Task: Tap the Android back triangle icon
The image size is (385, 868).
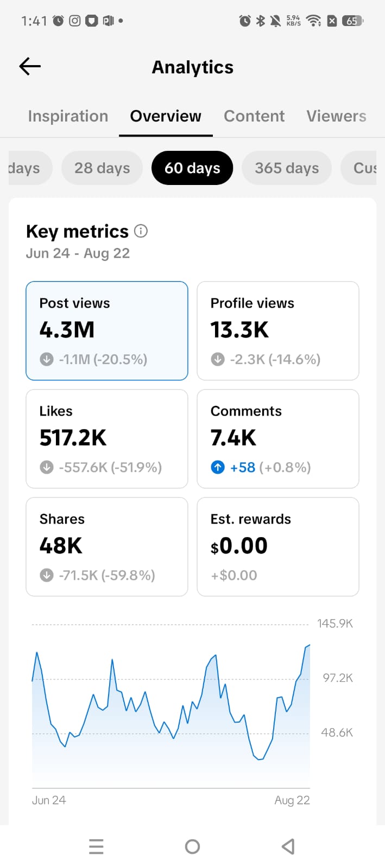Action: 288,846
